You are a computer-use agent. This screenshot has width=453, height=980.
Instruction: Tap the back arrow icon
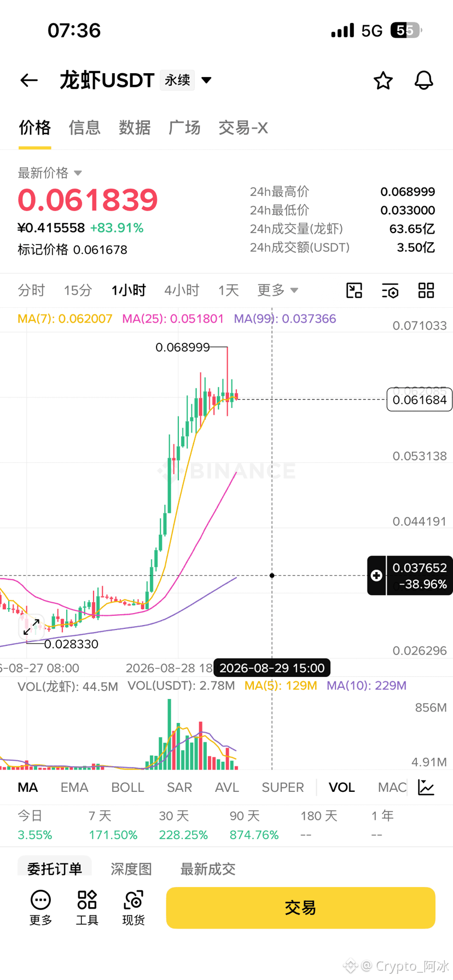(29, 80)
